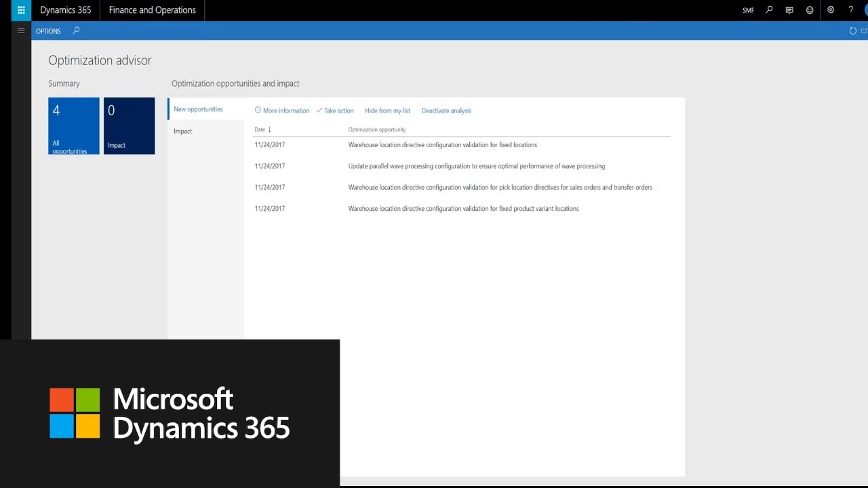Select the Impact summary tile

pyautogui.click(x=129, y=126)
